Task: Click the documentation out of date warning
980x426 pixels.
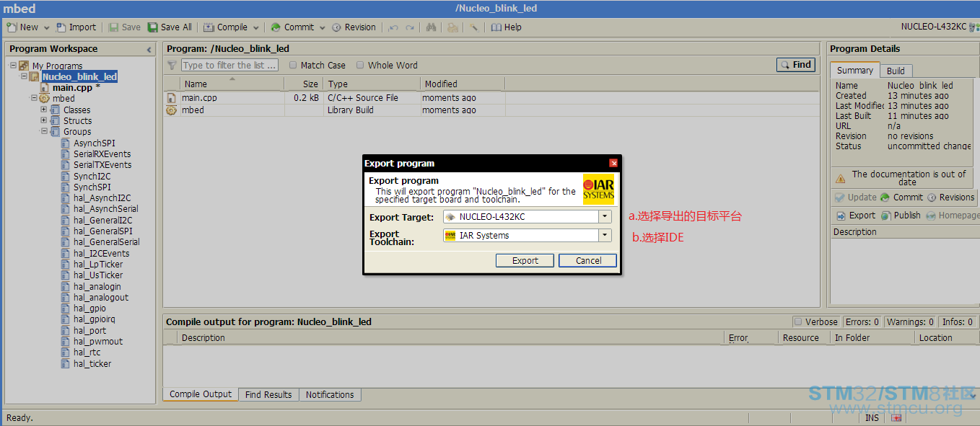Action: (x=902, y=178)
